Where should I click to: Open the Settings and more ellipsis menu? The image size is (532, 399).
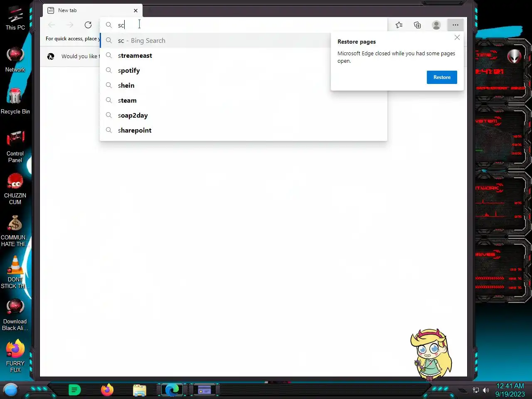(x=456, y=25)
